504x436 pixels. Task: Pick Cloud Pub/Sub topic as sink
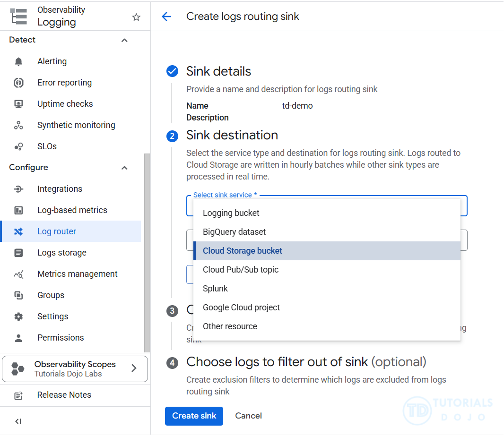point(241,270)
